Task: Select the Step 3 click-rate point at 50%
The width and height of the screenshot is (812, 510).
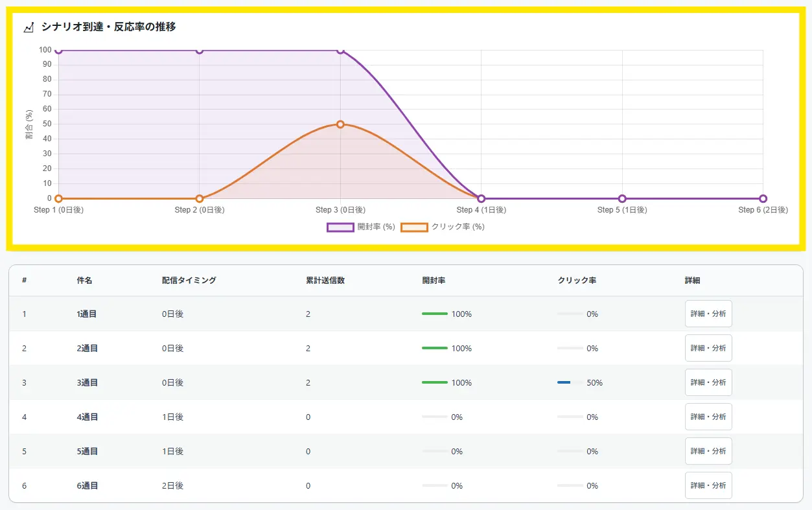Action: 340,124
